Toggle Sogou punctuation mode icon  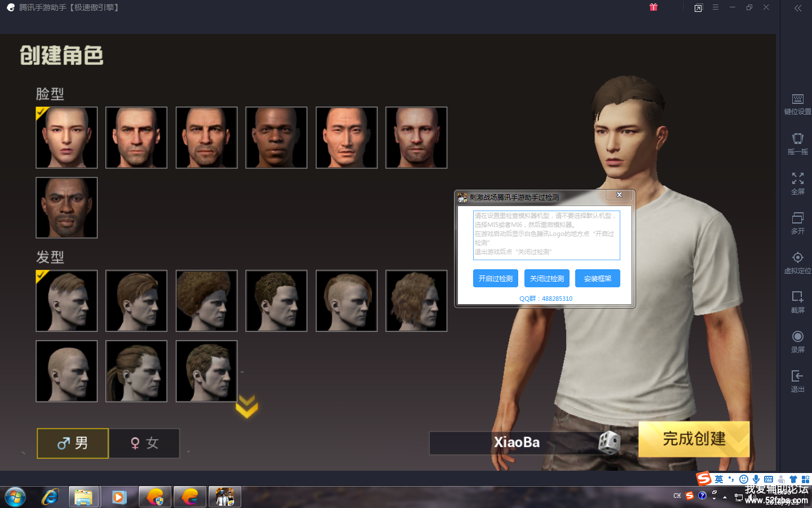click(x=731, y=479)
